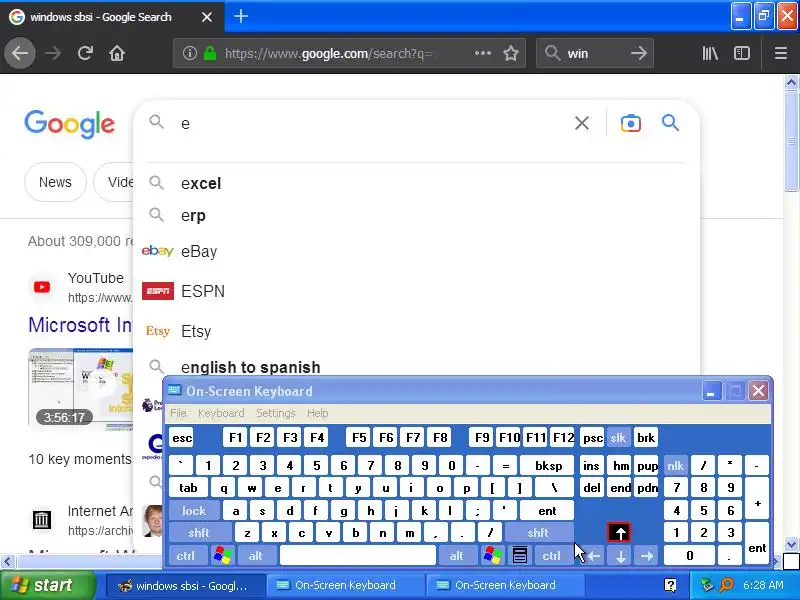Click the down arrow key on keyboard
The image size is (800, 600).
(x=620, y=555)
